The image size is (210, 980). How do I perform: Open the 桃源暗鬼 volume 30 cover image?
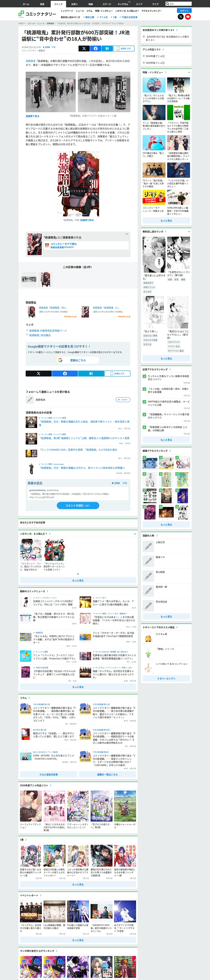click(78, 184)
